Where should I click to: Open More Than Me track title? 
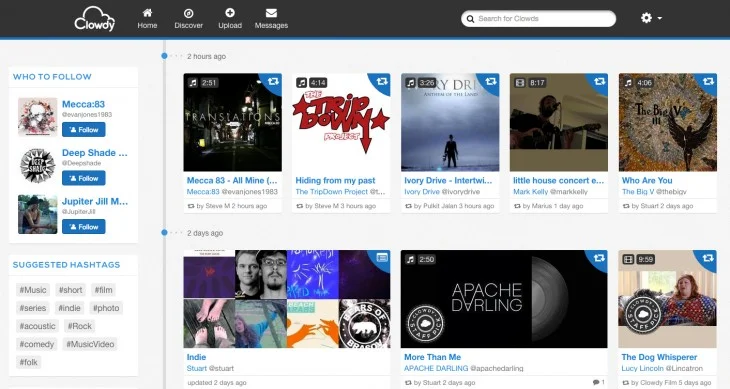click(x=433, y=357)
